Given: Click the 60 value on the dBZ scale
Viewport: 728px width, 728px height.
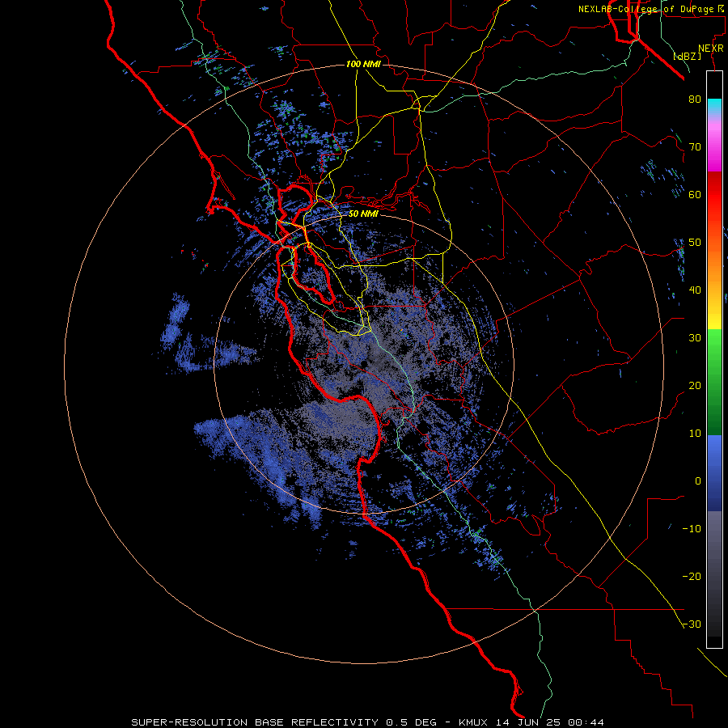Looking at the screenshot, I should 695,194.
